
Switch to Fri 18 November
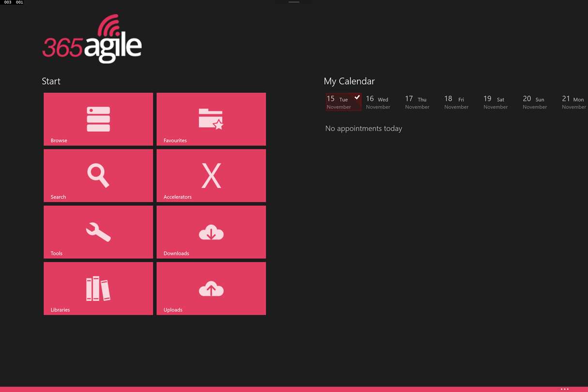point(456,102)
